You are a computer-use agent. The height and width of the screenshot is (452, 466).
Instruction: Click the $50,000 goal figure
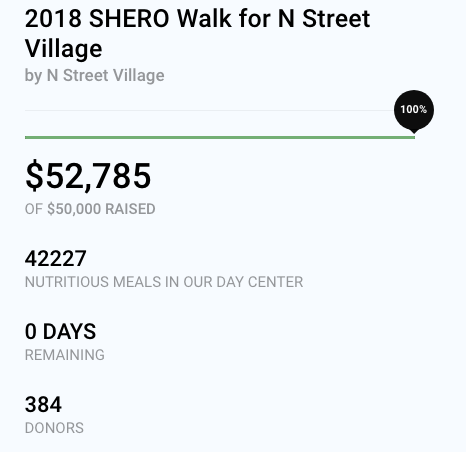point(74,209)
